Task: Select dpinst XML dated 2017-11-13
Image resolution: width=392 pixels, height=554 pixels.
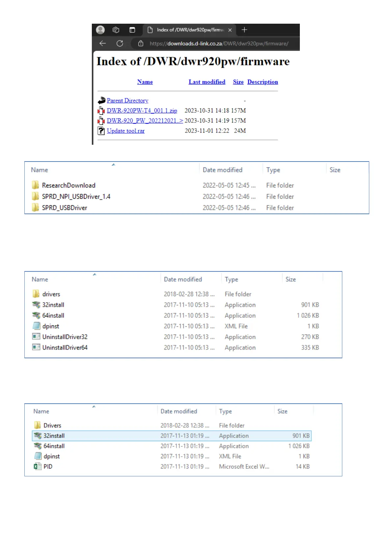Action: [52, 457]
